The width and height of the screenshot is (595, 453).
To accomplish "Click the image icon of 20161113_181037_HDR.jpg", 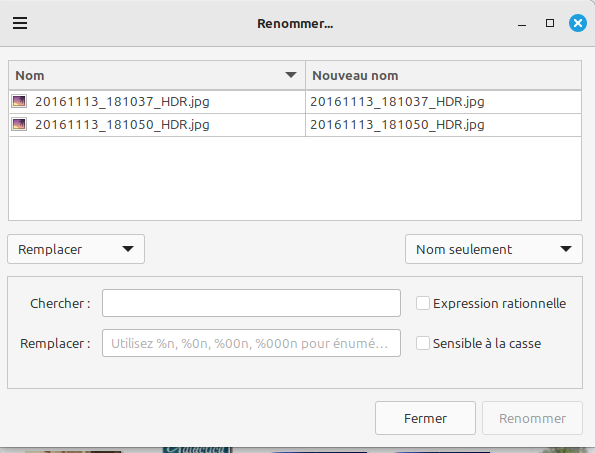I will (19, 102).
